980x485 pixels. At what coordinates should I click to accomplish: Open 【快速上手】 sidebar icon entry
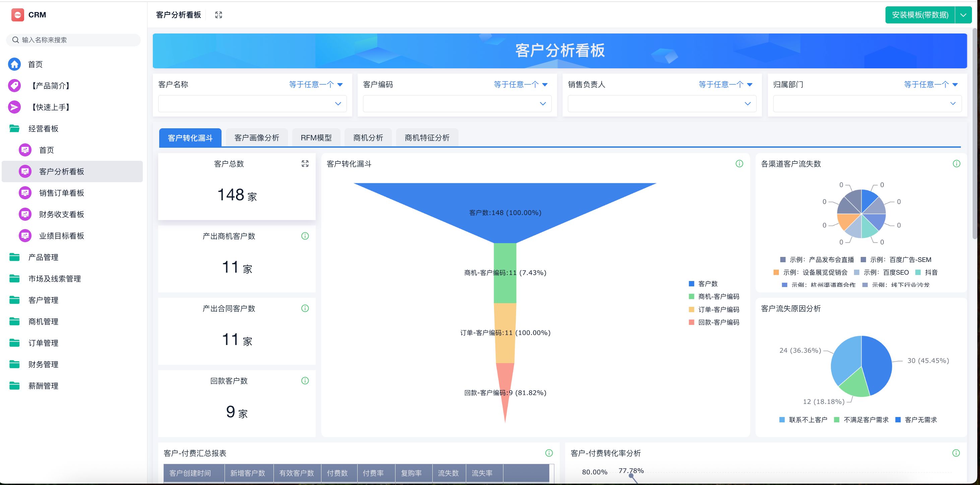coord(14,107)
